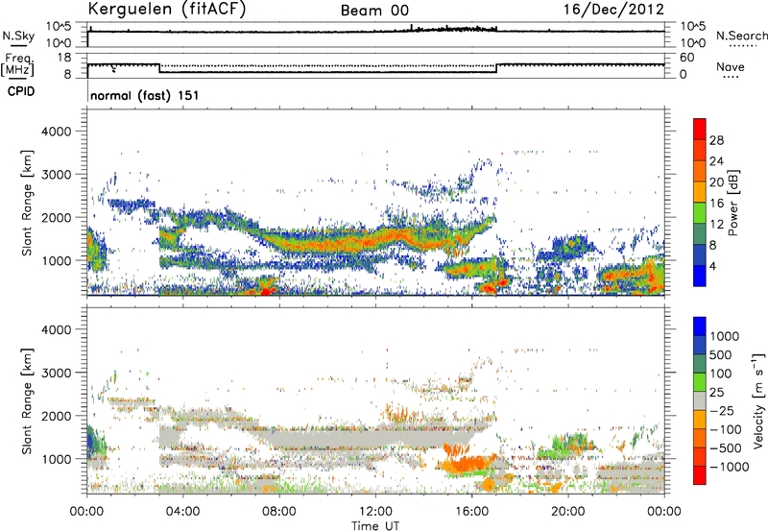Click the "Velocity [m s-1]" colorbar title
Image resolution: width=768 pixels, height=532 pixels.
click(x=758, y=400)
